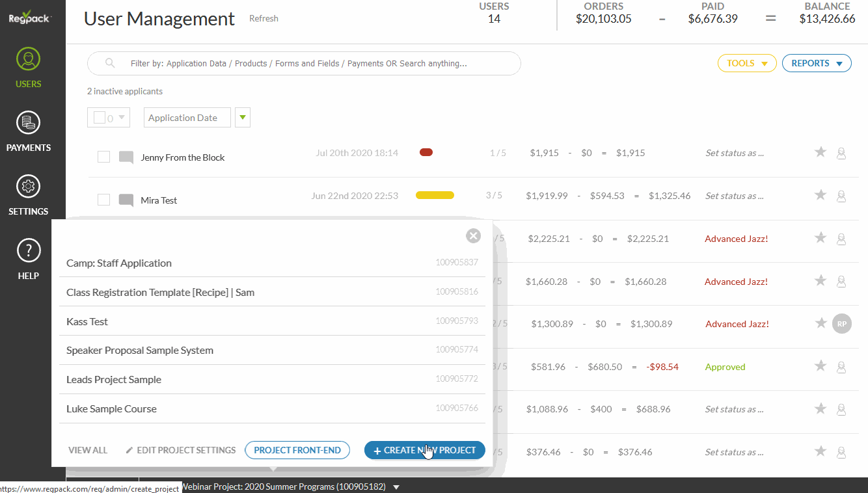Screen dimensions: 868x493
Task: Check the Jenny From the Block checkbox
Action: click(103, 157)
